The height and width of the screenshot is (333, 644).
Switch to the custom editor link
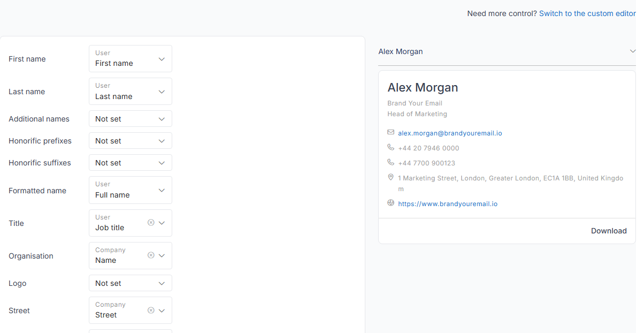[x=587, y=13]
